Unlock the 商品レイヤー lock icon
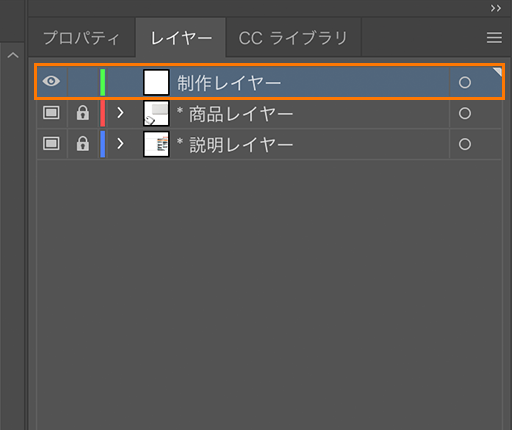 [x=83, y=113]
